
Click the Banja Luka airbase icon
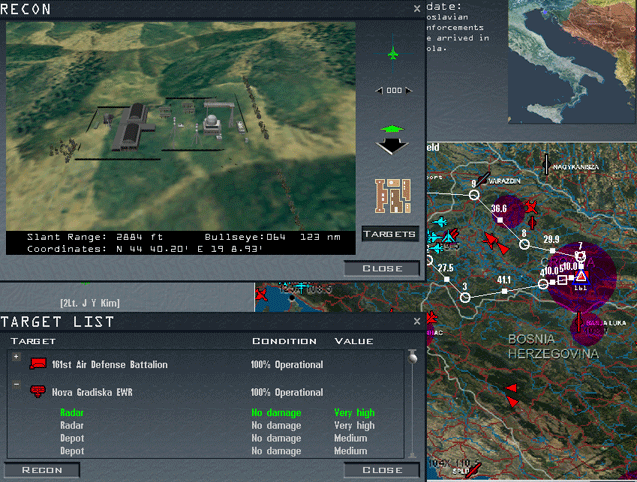pyautogui.click(x=579, y=323)
